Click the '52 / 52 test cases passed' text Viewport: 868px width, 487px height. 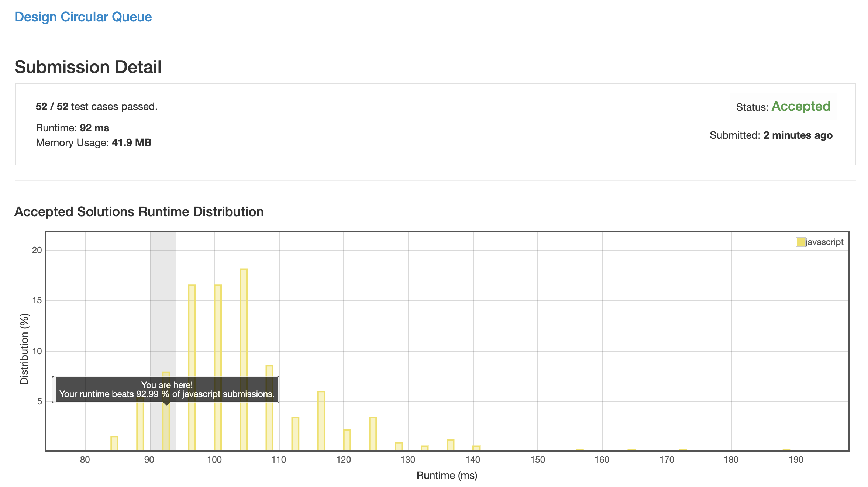[x=96, y=107]
